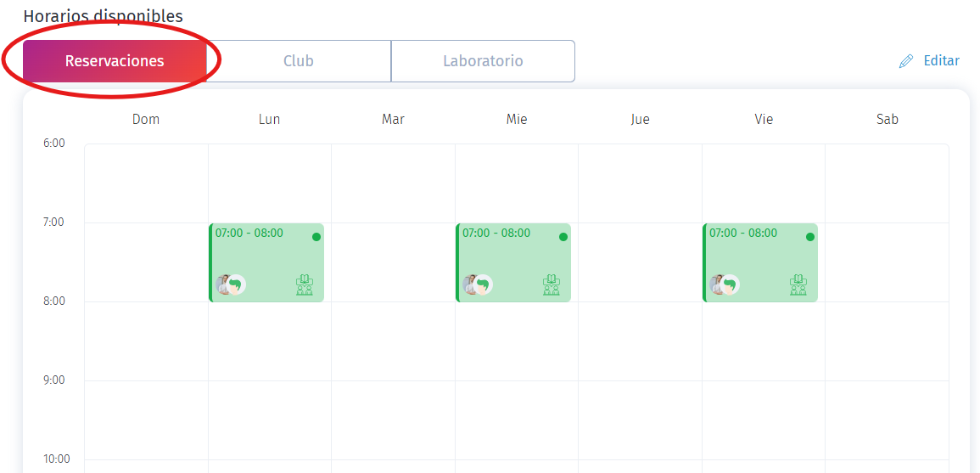
Task: Click group class icon on Friday's event
Action: 798,284
